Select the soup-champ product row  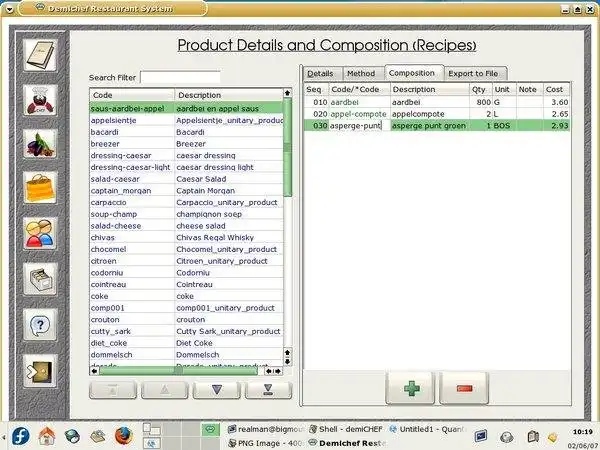pyautogui.click(x=187, y=214)
